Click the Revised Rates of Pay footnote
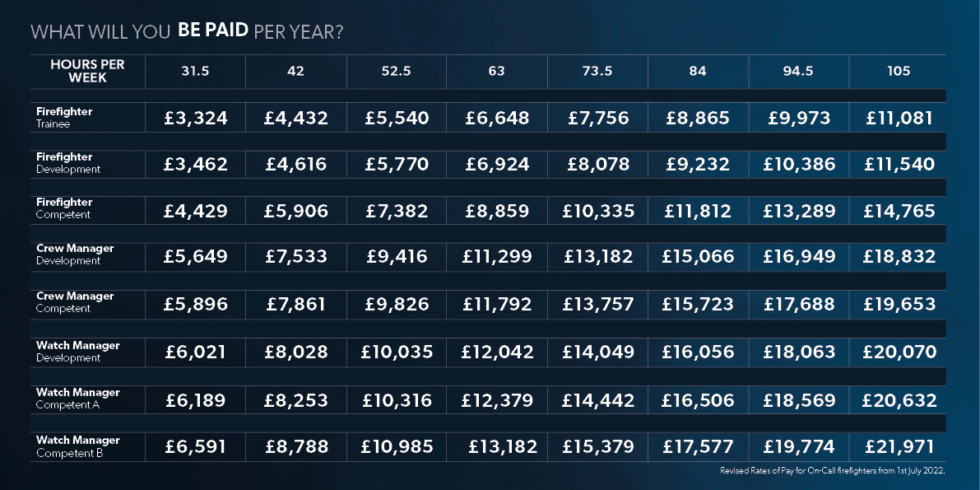This screenshot has width=980, height=490. pyautogui.click(x=833, y=470)
